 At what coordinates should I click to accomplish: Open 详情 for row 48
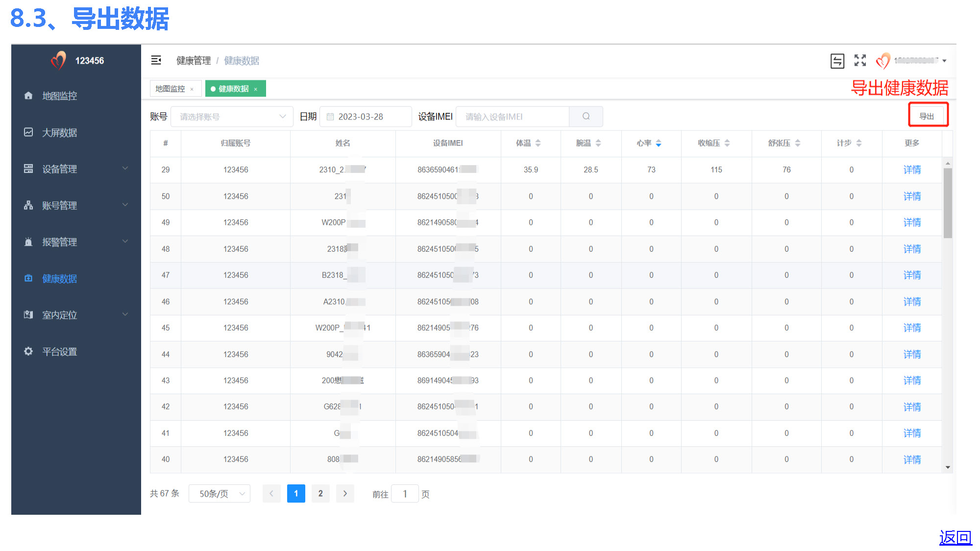[912, 249]
